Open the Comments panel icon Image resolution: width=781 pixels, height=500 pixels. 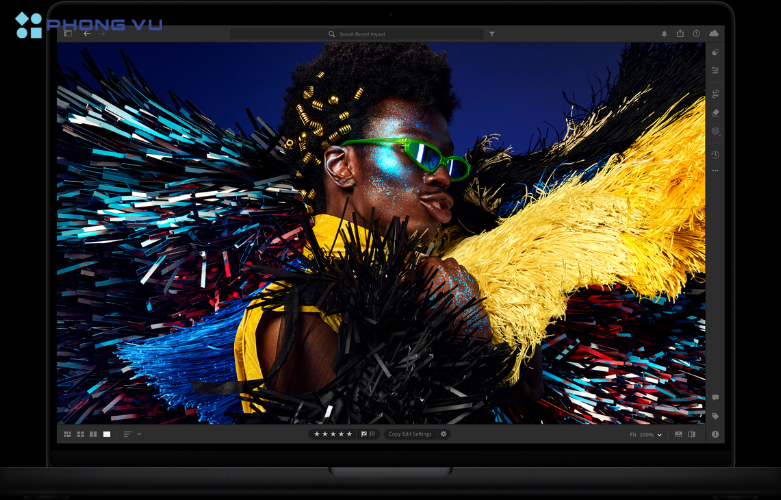pyautogui.click(x=715, y=398)
